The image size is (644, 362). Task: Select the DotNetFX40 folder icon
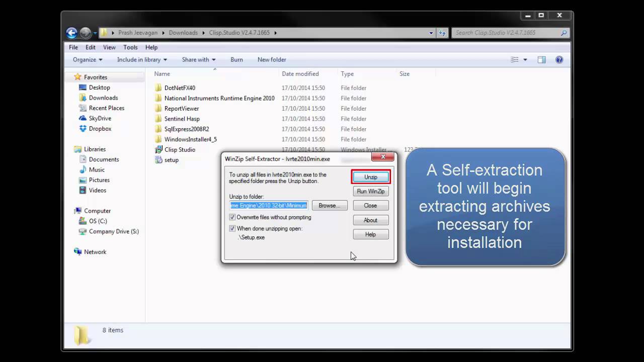(x=158, y=88)
